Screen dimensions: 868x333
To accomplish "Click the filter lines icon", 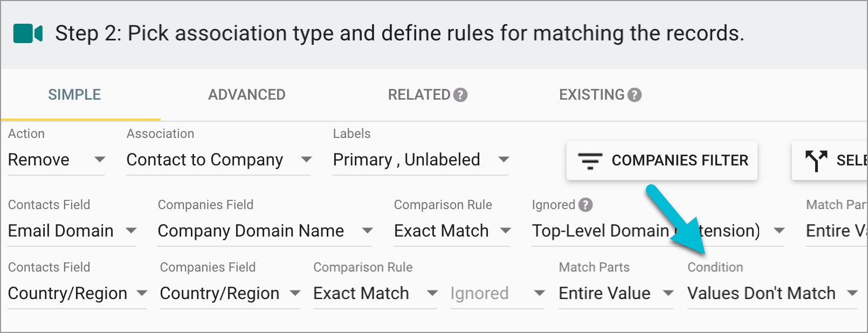I will [x=590, y=161].
